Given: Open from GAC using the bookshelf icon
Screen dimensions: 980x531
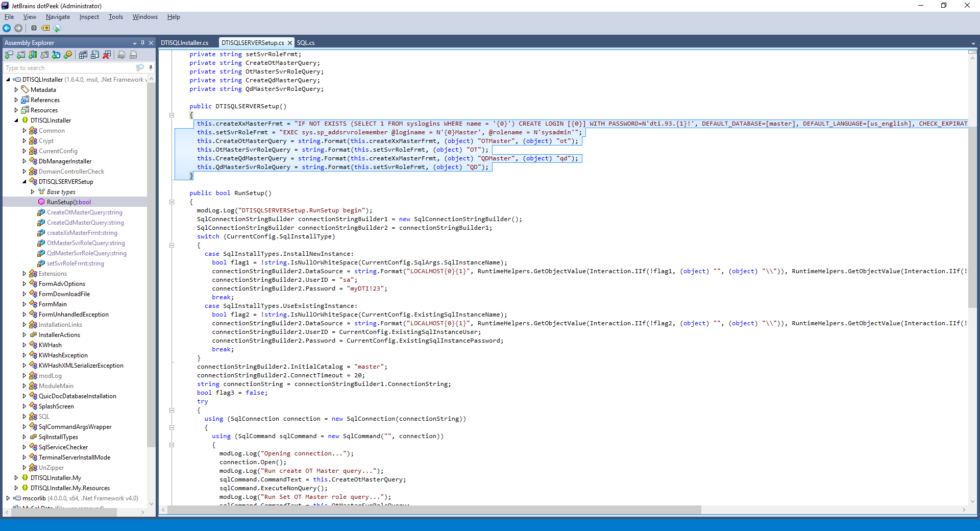Looking at the screenshot, I should tap(33, 55).
